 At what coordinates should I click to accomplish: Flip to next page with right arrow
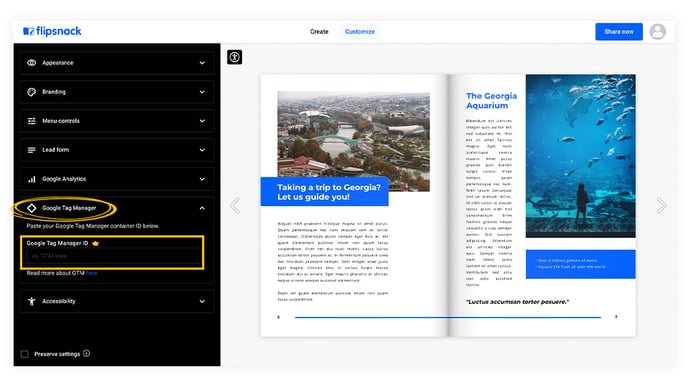point(661,205)
